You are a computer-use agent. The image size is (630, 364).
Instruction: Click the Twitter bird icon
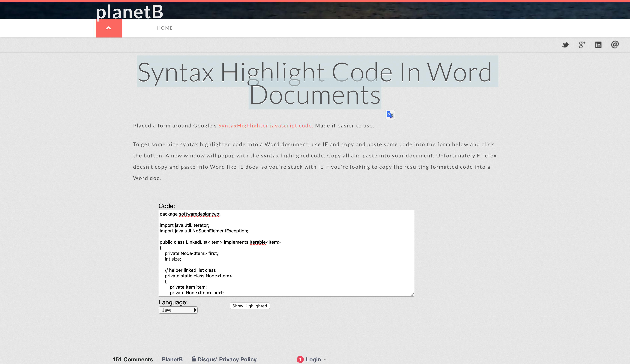click(565, 45)
